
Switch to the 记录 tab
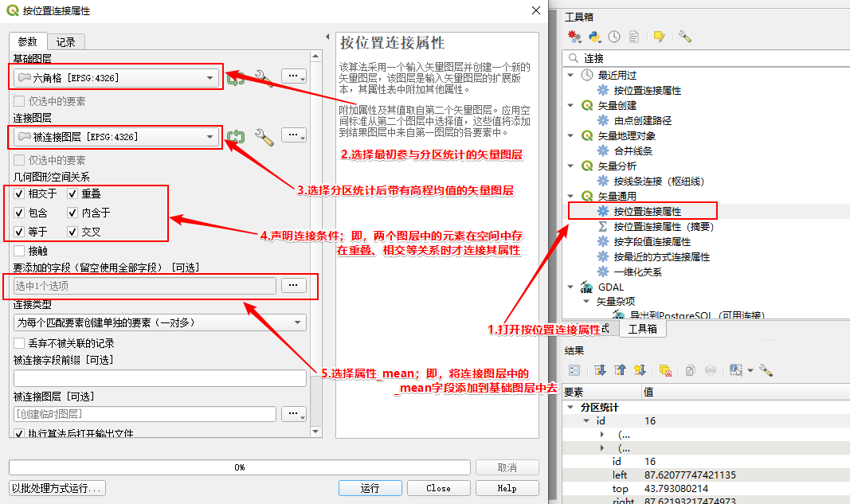[x=66, y=42]
